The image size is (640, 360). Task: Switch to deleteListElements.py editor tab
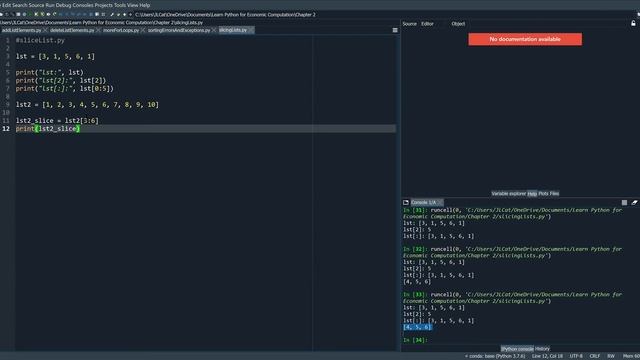(72, 30)
